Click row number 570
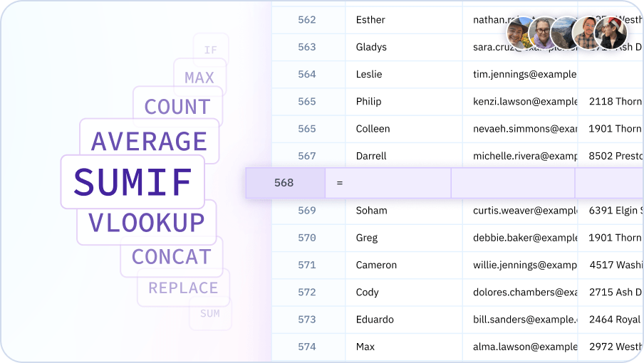Screen dimensions: 644x363 click(x=307, y=238)
